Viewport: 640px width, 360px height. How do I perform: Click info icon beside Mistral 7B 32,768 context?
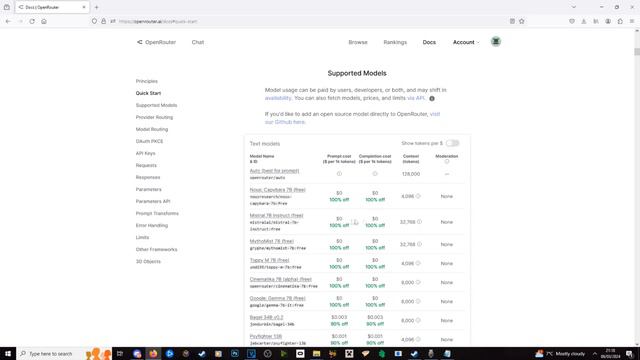click(419, 222)
